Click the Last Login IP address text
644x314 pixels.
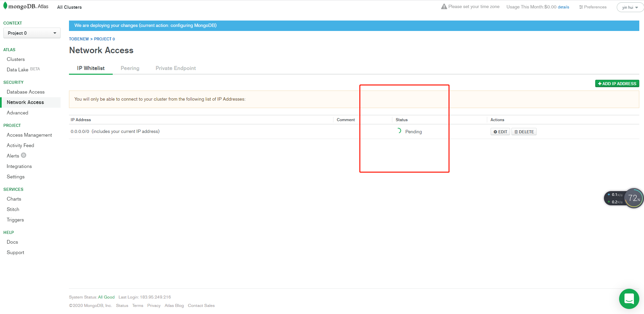pyautogui.click(x=155, y=297)
